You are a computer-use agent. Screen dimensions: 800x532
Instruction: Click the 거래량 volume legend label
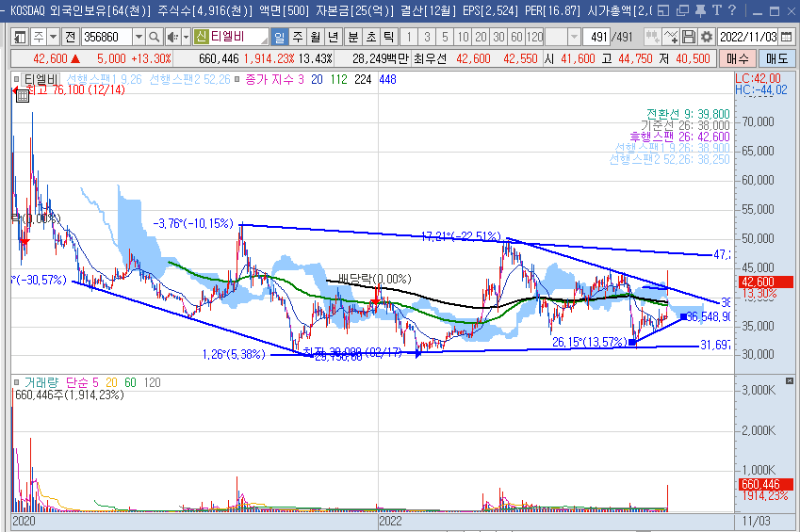(x=41, y=382)
